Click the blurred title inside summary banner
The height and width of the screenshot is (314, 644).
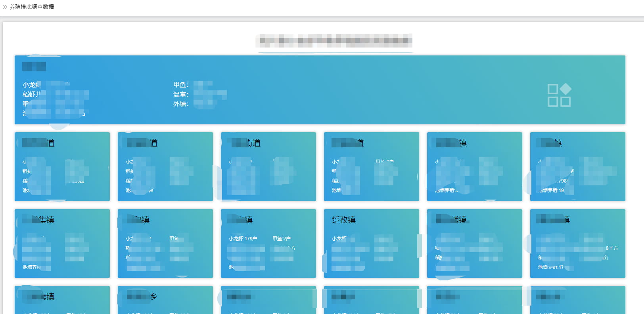[34, 67]
